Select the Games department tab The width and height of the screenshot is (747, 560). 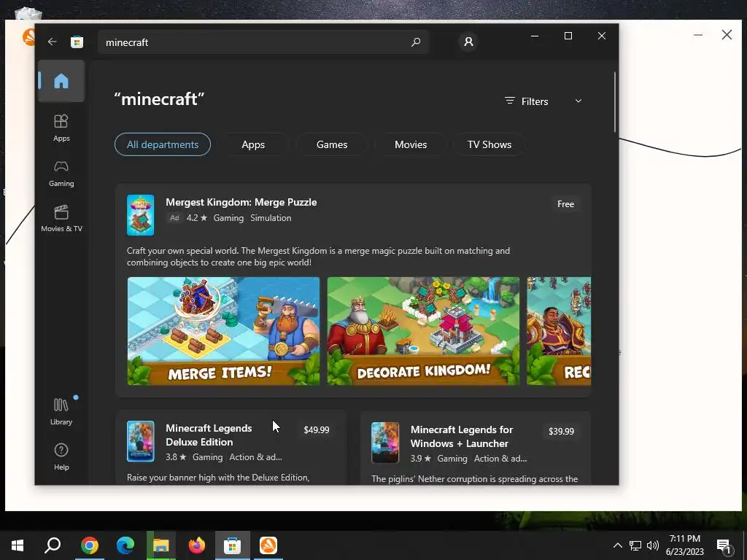click(x=332, y=144)
